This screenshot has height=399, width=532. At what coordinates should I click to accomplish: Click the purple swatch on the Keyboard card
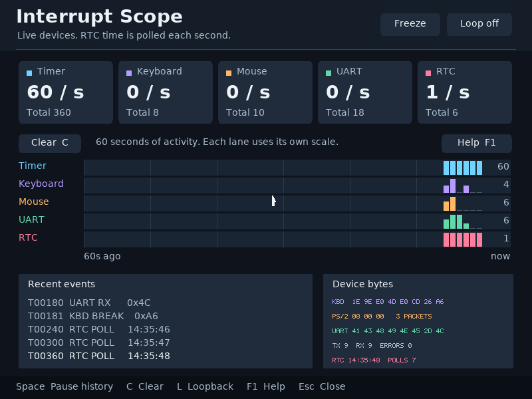129,73
